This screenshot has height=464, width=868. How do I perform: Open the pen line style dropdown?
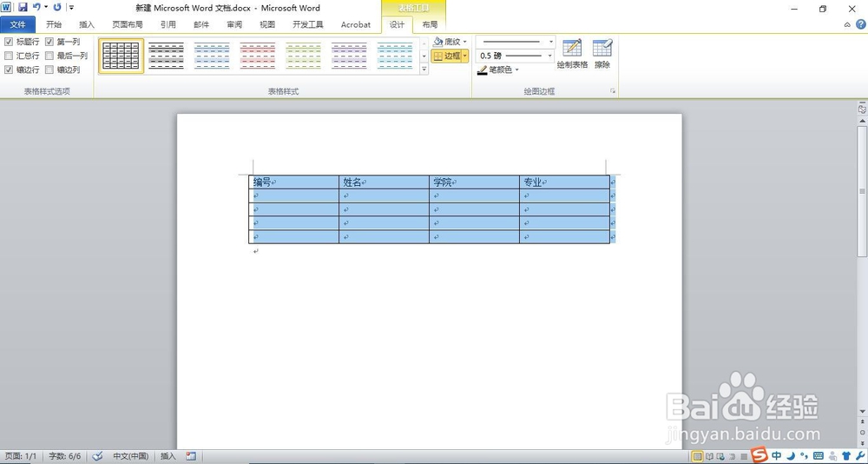coord(551,42)
